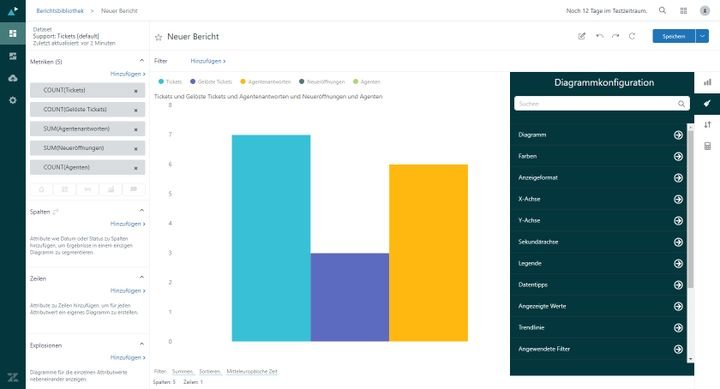This screenshot has height=389, width=720.
Task: Click the Summen link below chart
Action: pyautogui.click(x=183, y=371)
